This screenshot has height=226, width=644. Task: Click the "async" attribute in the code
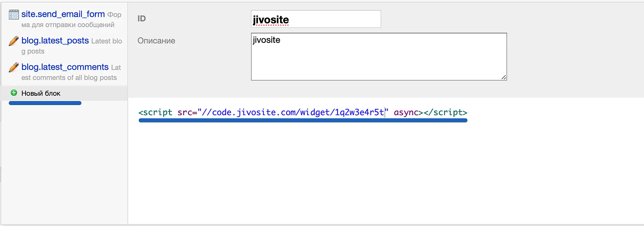[406, 112]
